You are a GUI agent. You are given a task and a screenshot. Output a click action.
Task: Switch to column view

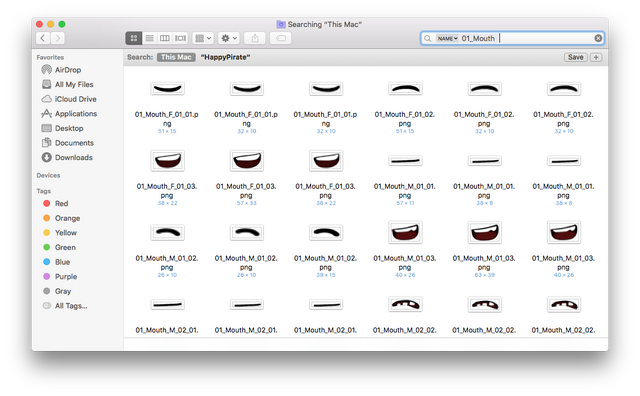coord(165,38)
